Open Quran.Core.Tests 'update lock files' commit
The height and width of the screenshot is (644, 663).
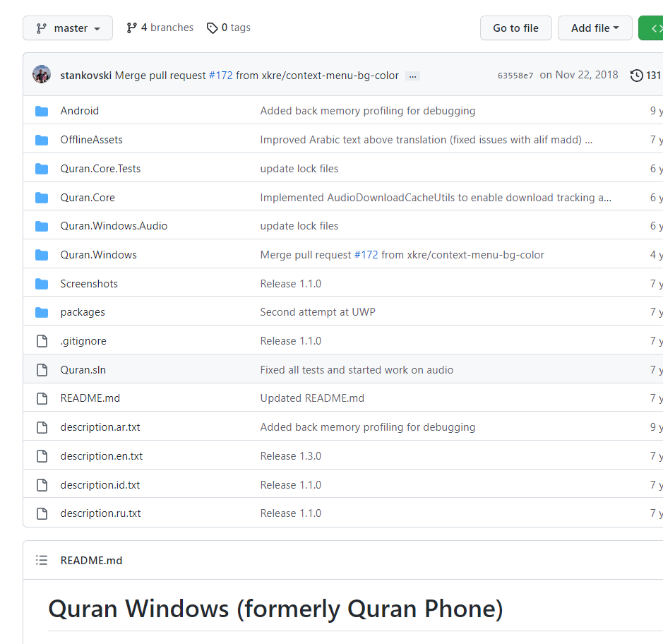coord(299,169)
